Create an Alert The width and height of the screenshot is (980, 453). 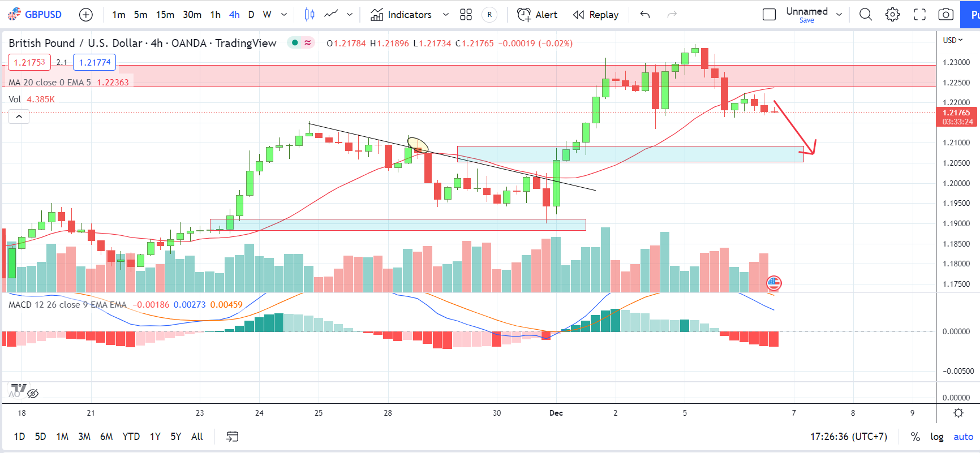point(537,15)
